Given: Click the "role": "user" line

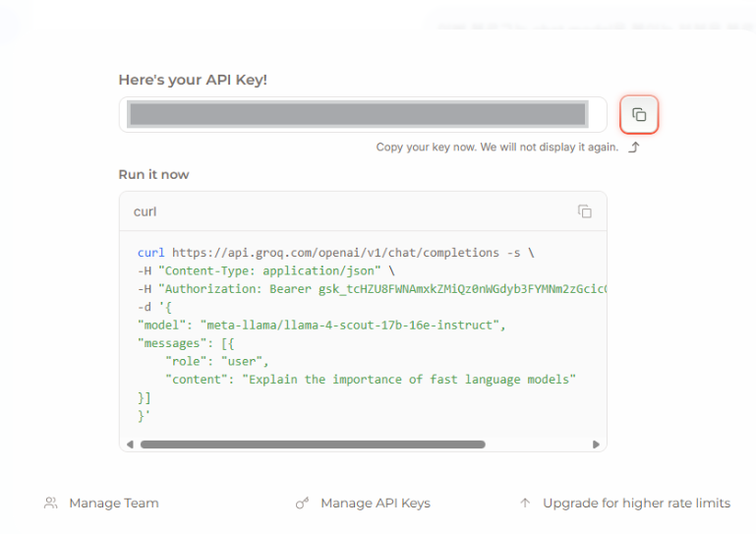Looking at the screenshot, I should 217,361.
